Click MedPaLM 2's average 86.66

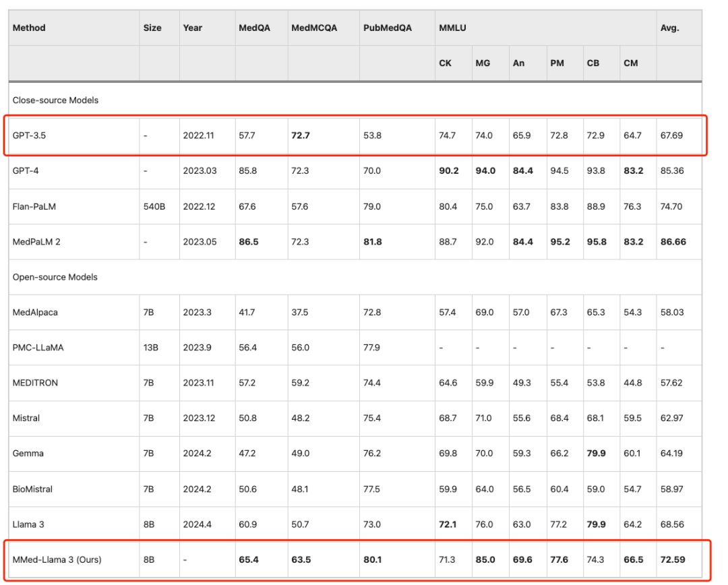click(x=673, y=242)
